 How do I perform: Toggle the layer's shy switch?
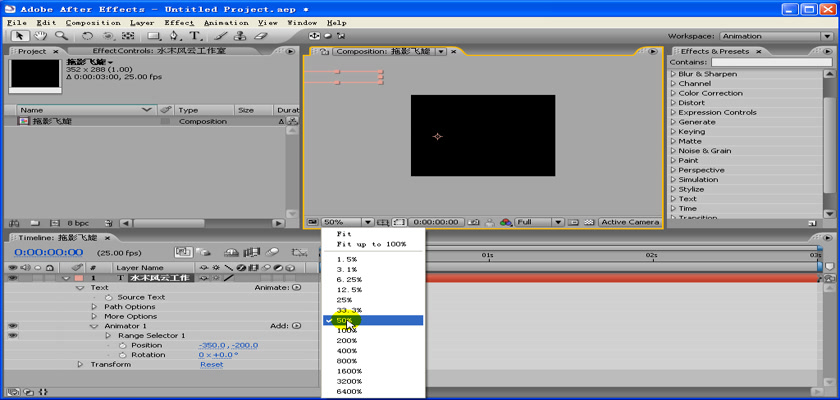click(203, 278)
